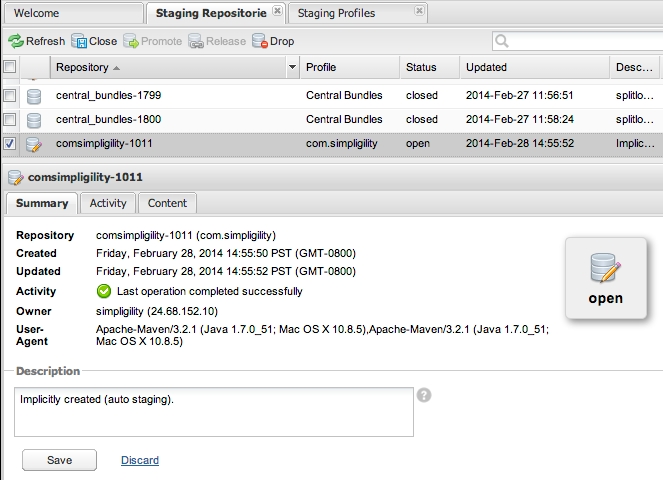This screenshot has height=480, width=663.
Task: Uncheck the comsimpligility-1011 row checkbox
Action: click(x=9, y=144)
